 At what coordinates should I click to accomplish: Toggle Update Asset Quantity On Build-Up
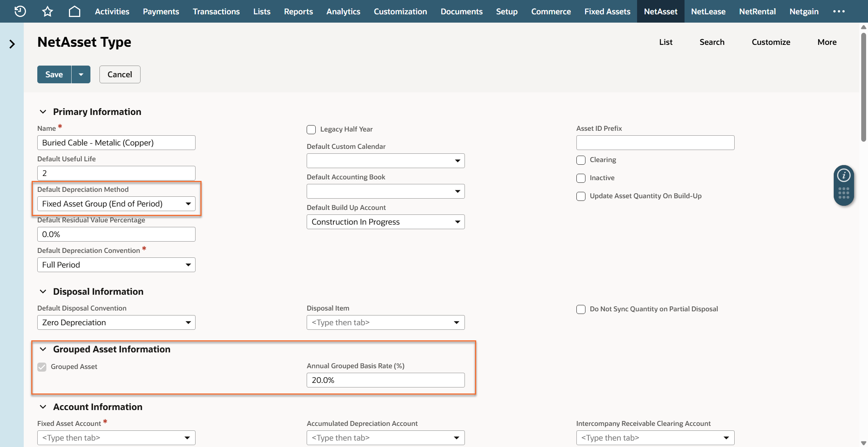(x=581, y=196)
